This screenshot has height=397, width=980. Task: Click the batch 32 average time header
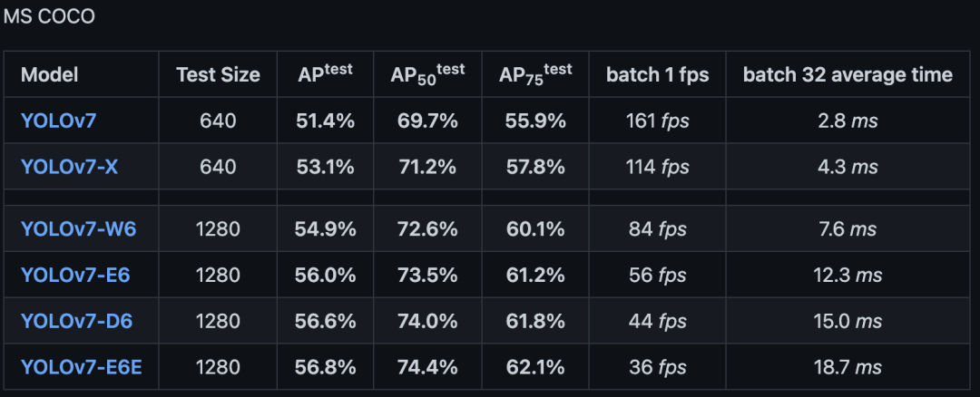click(848, 75)
